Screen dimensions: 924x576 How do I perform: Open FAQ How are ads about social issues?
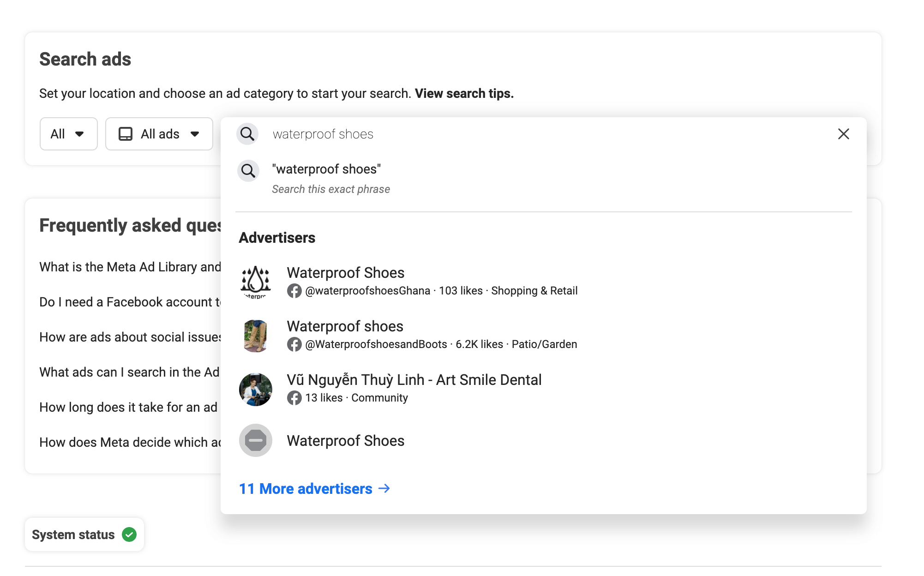(x=130, y=337)
